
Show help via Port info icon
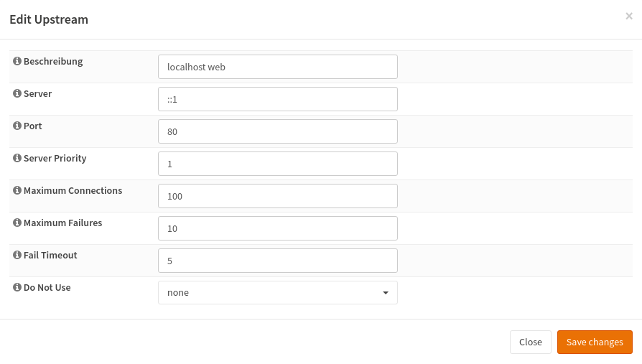(x=17, y=126)
